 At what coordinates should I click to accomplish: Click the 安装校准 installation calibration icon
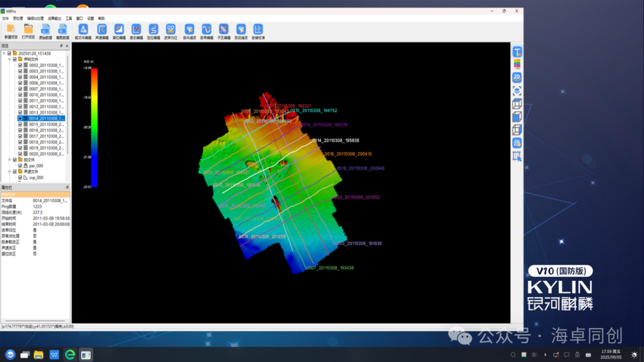(258, 30)
